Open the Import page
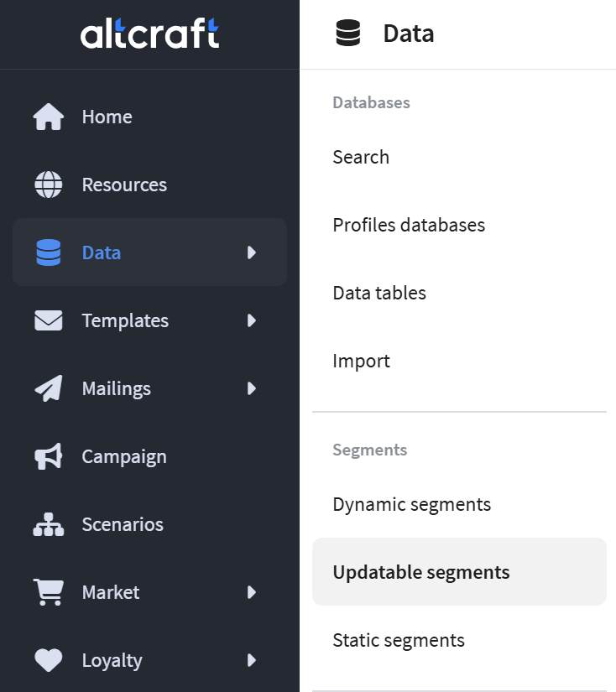 [361, 361]
